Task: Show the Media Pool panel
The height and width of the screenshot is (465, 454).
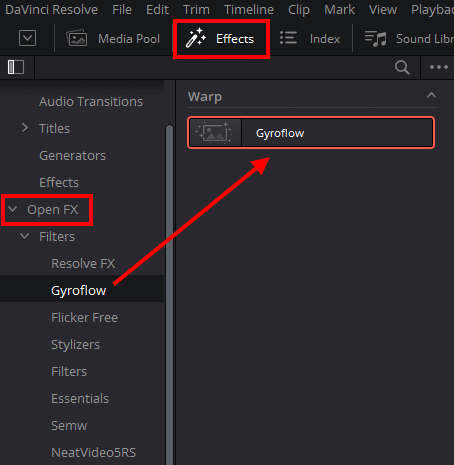Action: click(x=129, y=39)
